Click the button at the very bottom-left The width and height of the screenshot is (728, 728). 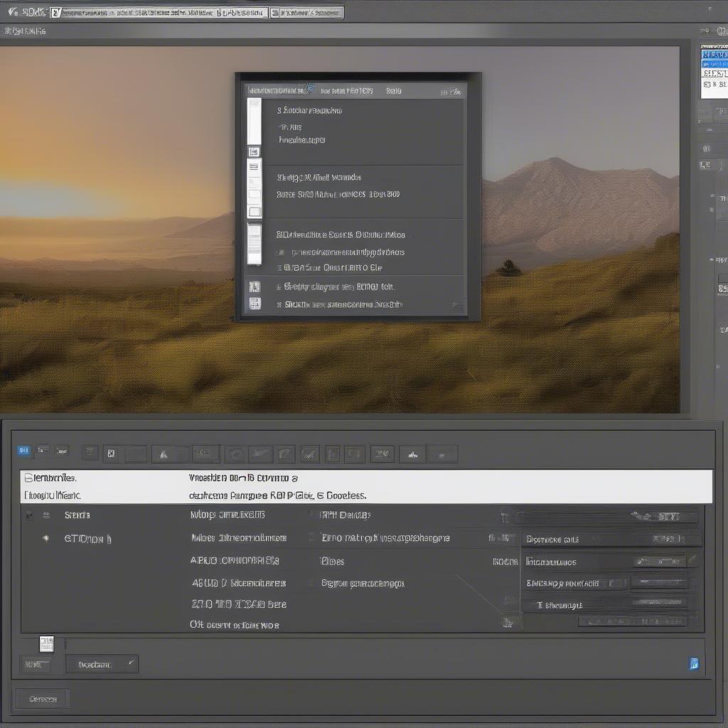[x=42, y=698]
